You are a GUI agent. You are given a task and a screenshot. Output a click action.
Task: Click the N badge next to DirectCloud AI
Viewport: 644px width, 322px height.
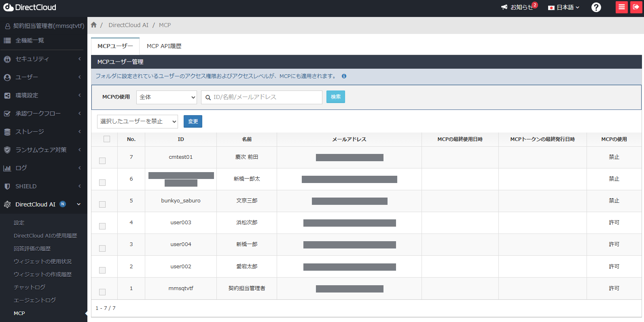[x=63, y=204]
